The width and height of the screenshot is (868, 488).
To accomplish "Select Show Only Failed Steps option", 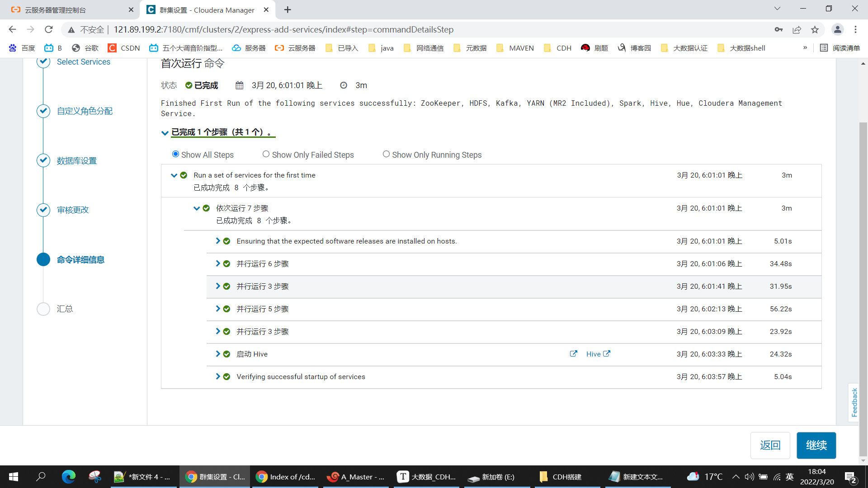I will point(266,154).
